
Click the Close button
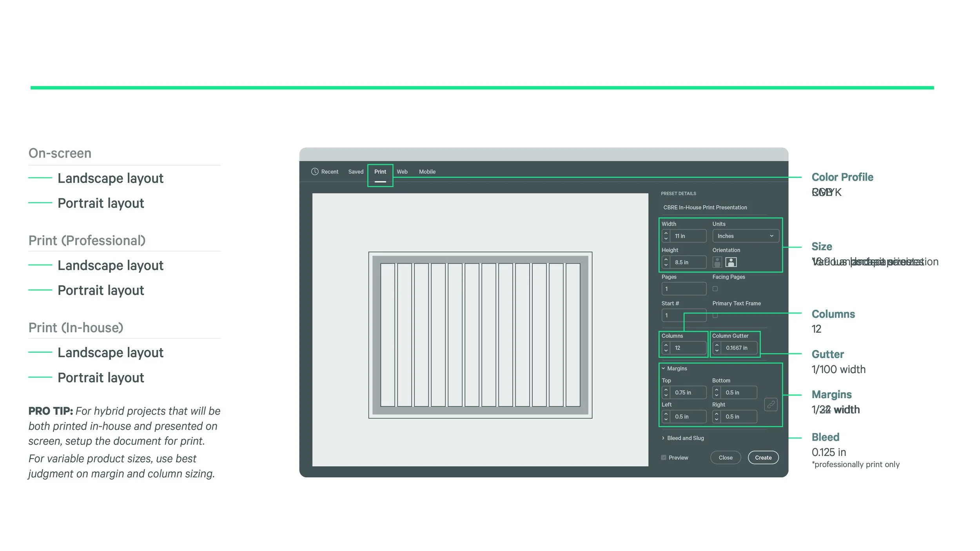click(726, 458)
